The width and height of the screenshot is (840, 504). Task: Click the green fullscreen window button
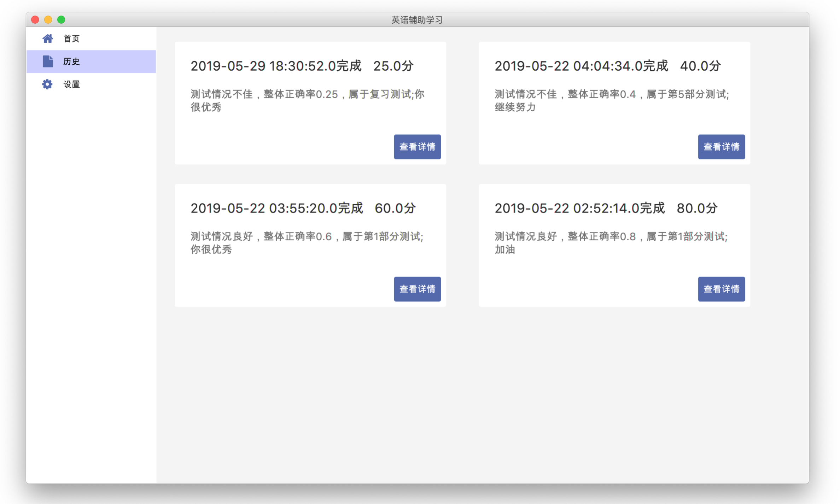click(61, 20)
